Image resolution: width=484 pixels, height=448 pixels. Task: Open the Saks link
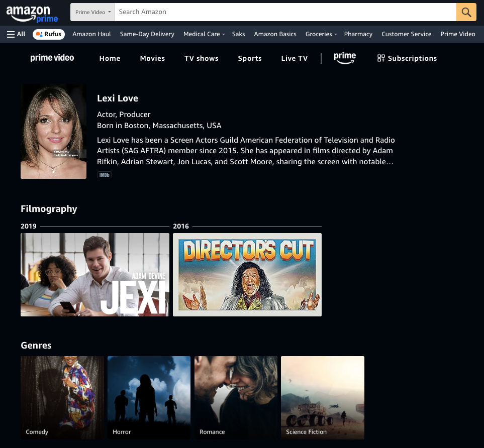coord(238,34)
